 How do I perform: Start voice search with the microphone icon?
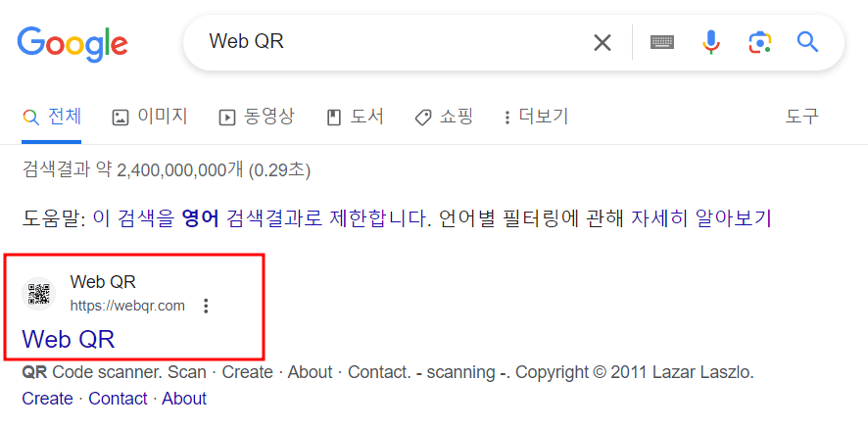coord(711,42)
